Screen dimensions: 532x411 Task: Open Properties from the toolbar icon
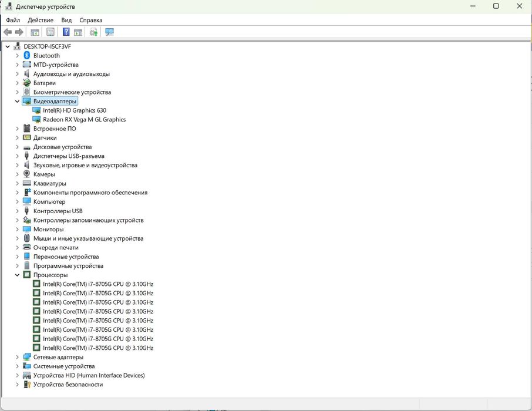pyautogui.click(x=50, y=32)
